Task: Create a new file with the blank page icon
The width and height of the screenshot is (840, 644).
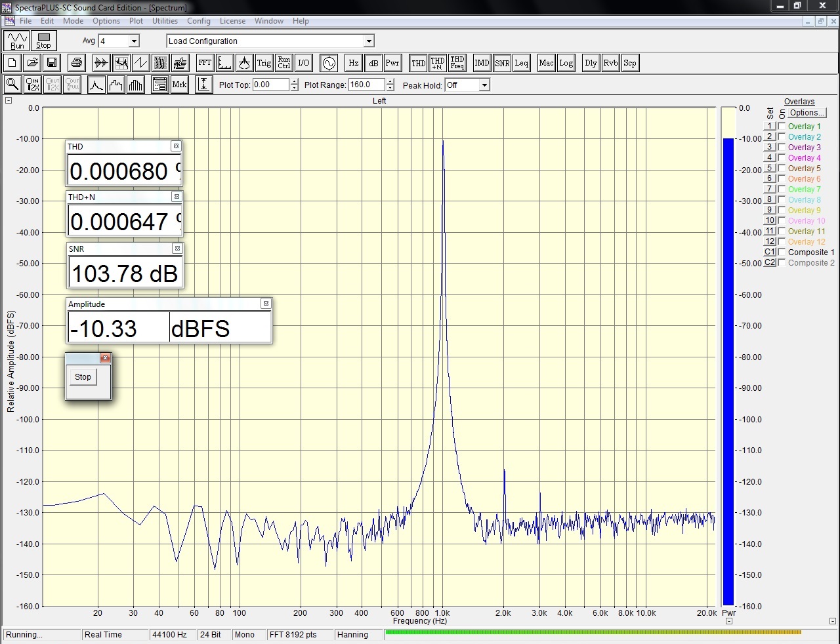Action: pyautogui.click(x=12, y=63)
